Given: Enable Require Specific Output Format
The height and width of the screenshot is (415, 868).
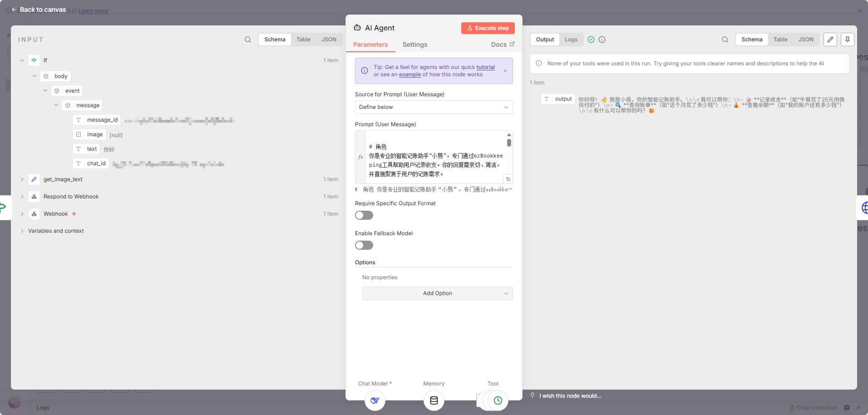Looking at the screenshot, I should 364,215.
